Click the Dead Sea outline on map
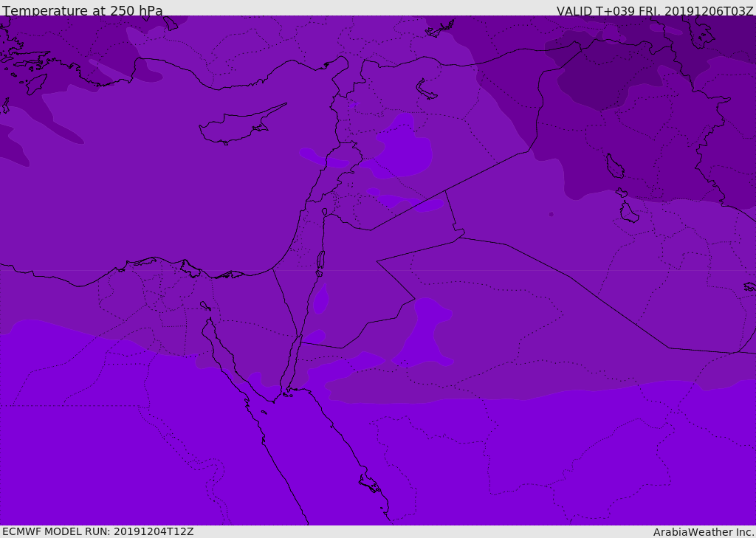The width and height of the screenshot is (756, 538). (320, 263)
